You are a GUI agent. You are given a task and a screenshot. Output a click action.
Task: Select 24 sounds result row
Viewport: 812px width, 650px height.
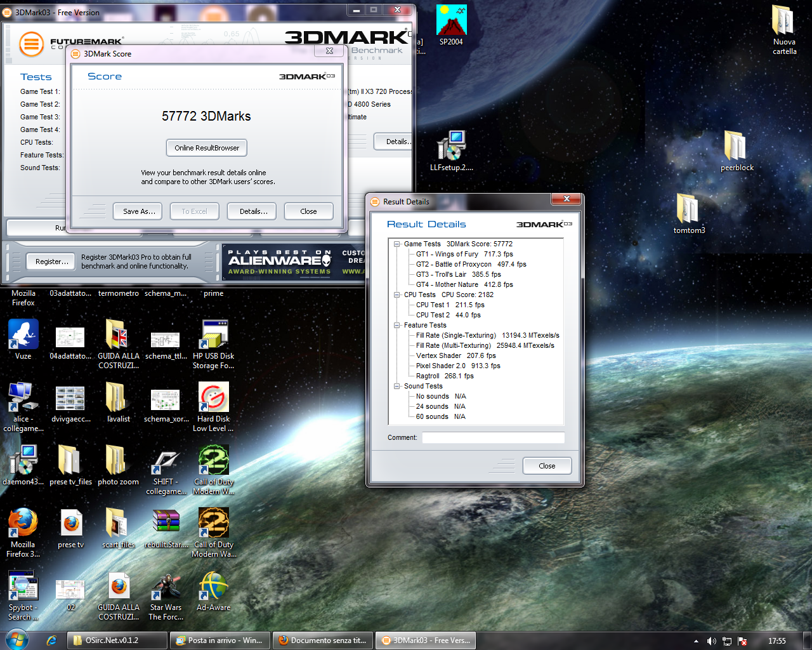click(440, 406)
